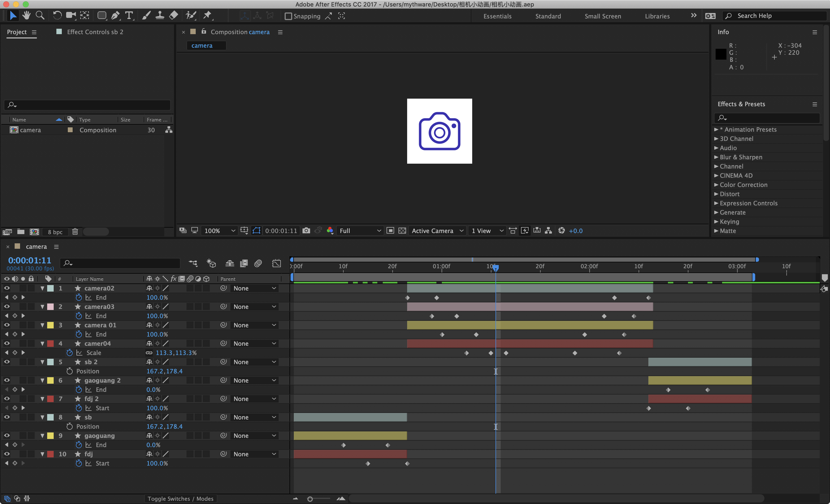Screen dimensions: 830x504
Task: Enable Motion Blur for layers icon
Action: [x=258, y=263]
